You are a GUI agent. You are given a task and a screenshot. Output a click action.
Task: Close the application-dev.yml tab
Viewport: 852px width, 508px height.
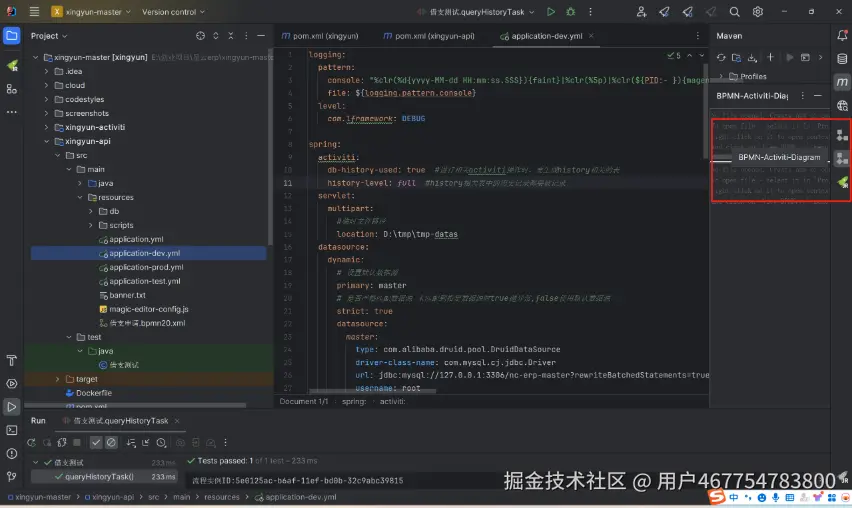[591, 36]
